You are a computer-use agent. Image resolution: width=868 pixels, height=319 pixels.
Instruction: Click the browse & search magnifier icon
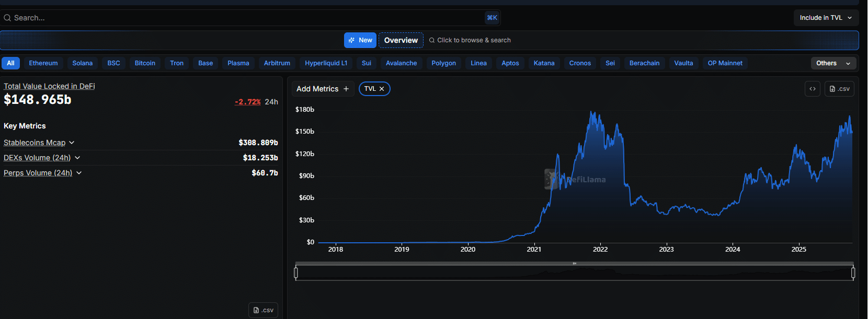[x=432, y=40]
